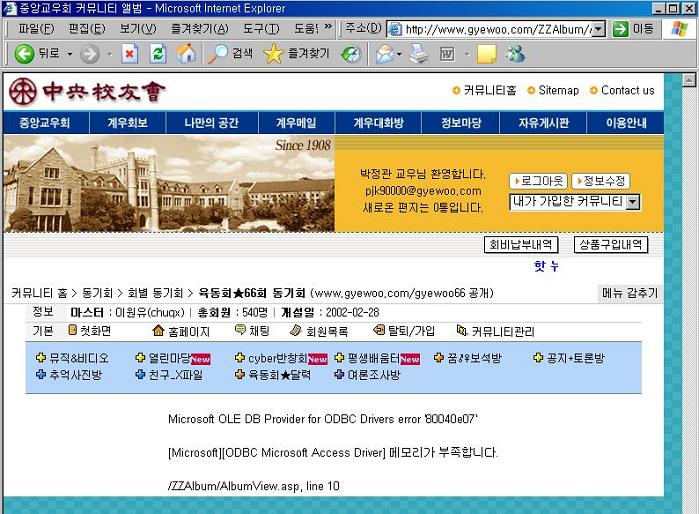Open the Sitemap link
Viewport: 699px width, 514px height.
558,90
